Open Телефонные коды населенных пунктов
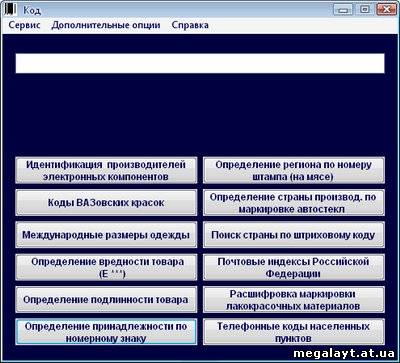Viewport: 400px width, 363px height. point(294,332)
